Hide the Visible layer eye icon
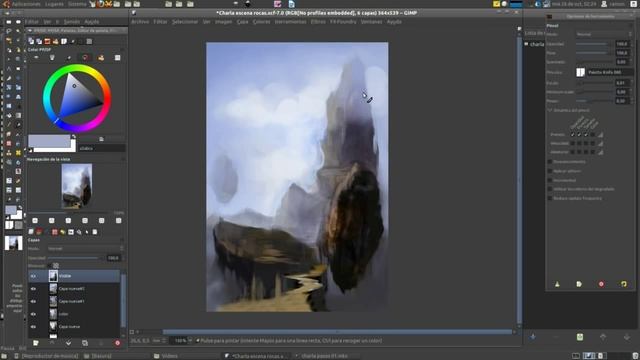 [33, 276]
